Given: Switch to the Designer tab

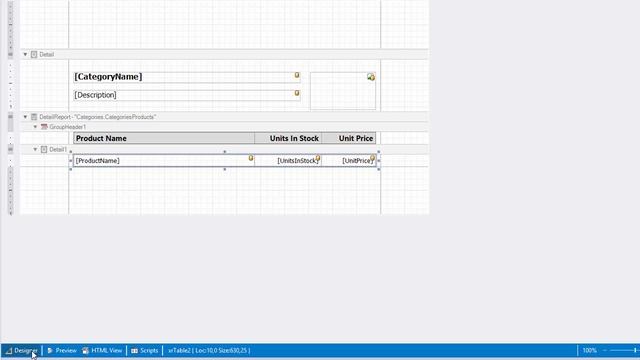Looking at the screenshot, I should coord(21,351).
